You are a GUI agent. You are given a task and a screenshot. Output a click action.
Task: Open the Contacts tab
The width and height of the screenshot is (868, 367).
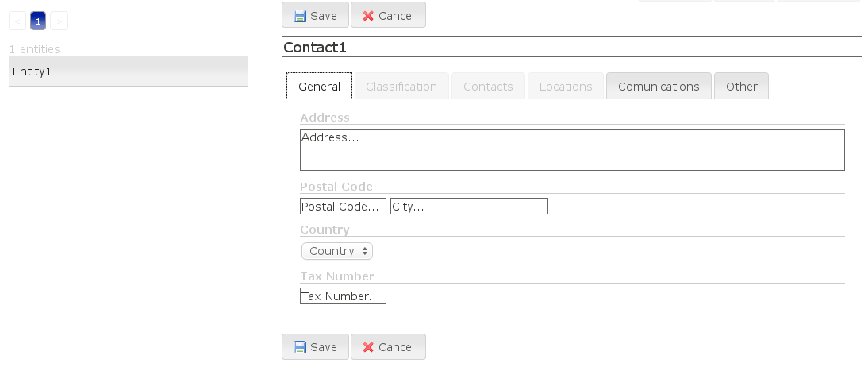pyautogui.click(x=488, y=86)
